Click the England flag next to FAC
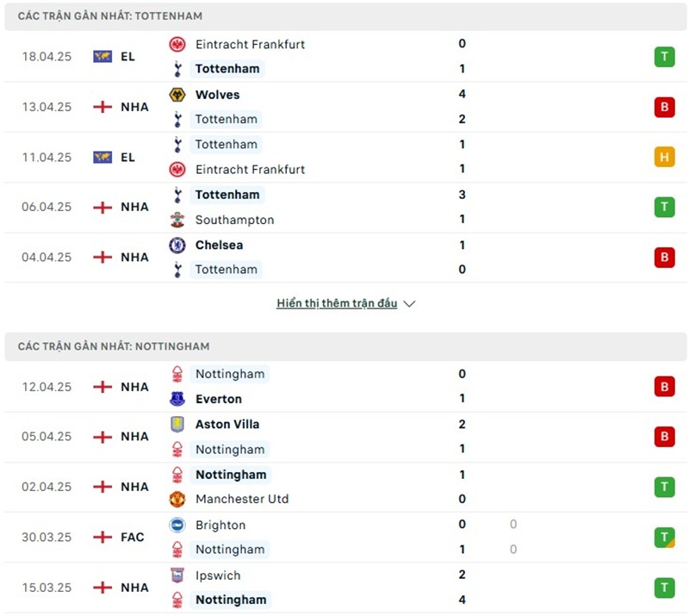Screen dimensions: 689x616 click(102, 537)
